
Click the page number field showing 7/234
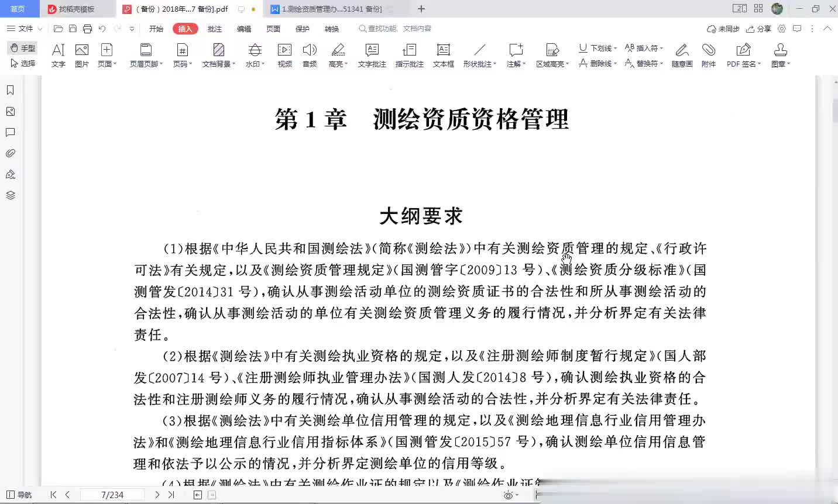pos(112,495)
